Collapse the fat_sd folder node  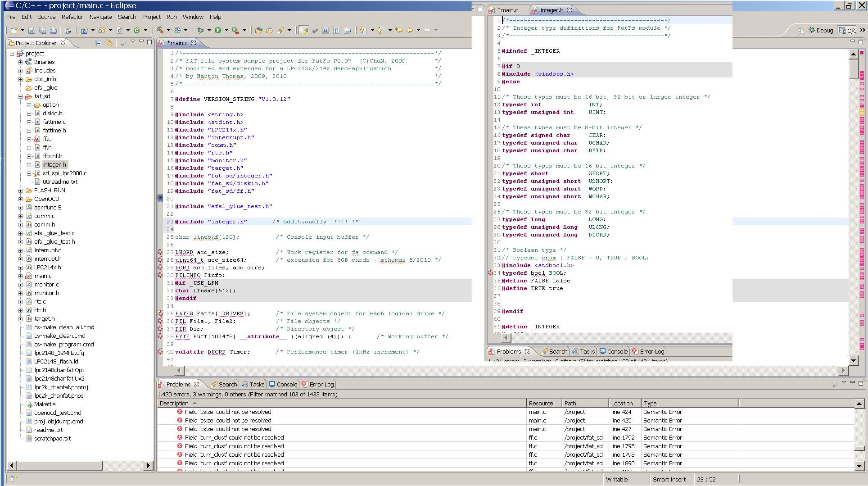click(x=20, y=96)
